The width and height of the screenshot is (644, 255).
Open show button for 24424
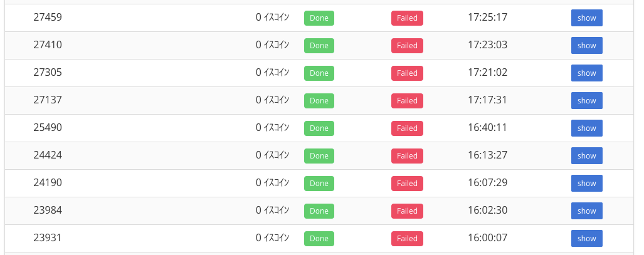click(x=586, y=155)
